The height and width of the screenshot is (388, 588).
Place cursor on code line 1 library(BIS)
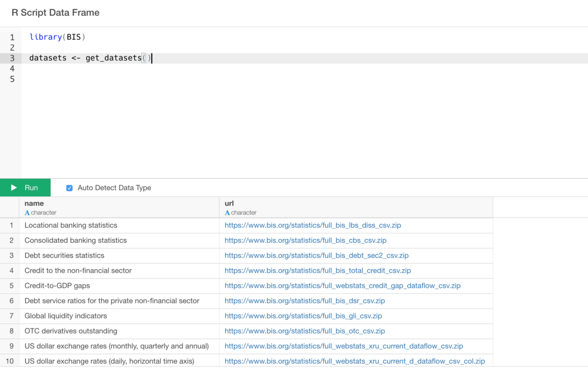click(x=57, y=37)
